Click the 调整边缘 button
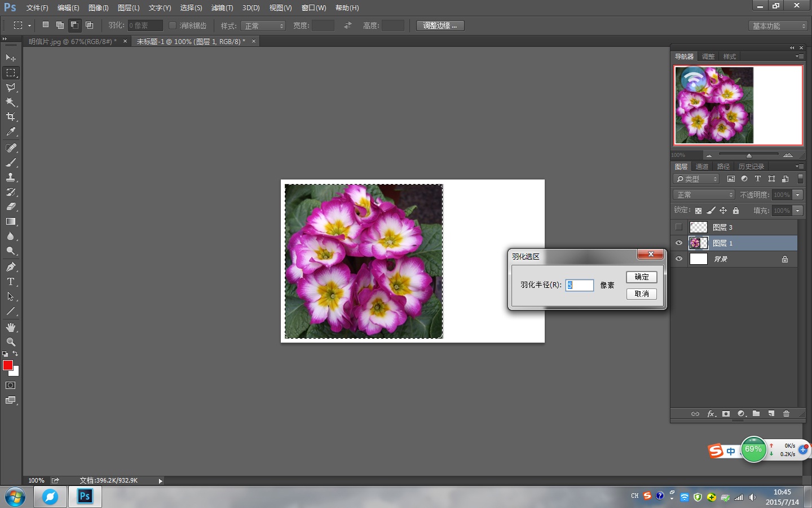The width and height of the screenshot is (812, 508). pyautogui.click(x=440, y=26)
